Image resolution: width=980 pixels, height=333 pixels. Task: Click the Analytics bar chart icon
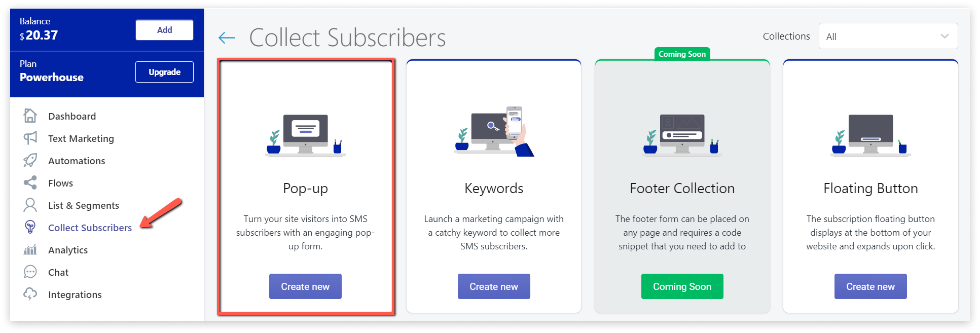(x=30, y=249)
